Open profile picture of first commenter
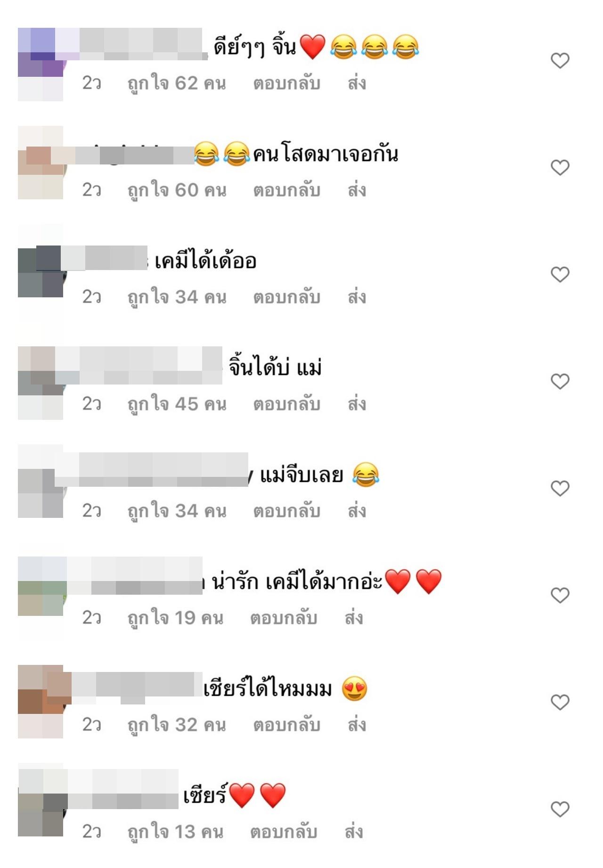 coord(41,65)
